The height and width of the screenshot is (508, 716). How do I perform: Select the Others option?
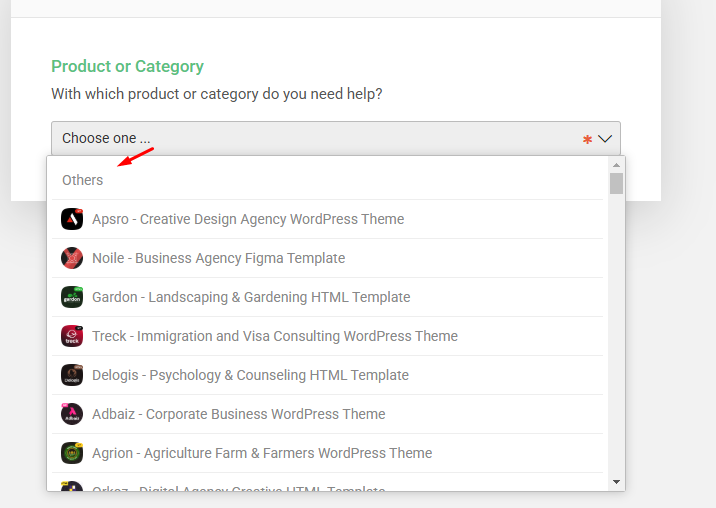point(327,180)
